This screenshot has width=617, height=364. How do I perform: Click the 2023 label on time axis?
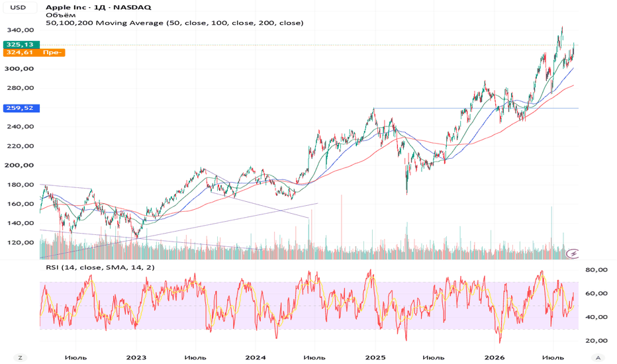click(x=136, y=357)
